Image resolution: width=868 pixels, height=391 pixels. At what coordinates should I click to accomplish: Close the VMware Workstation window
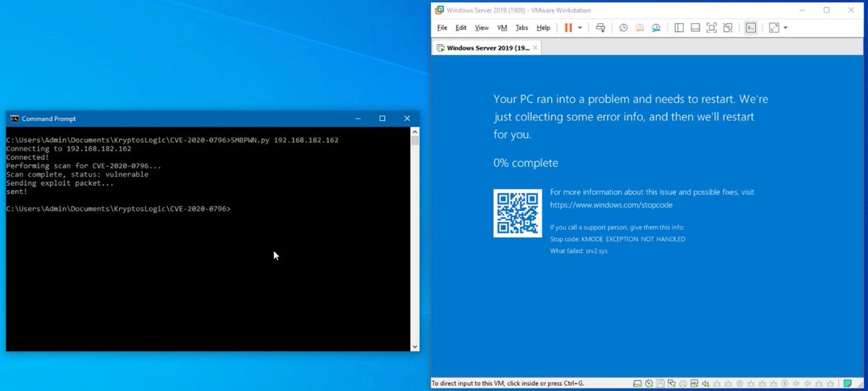coord(851,10)
